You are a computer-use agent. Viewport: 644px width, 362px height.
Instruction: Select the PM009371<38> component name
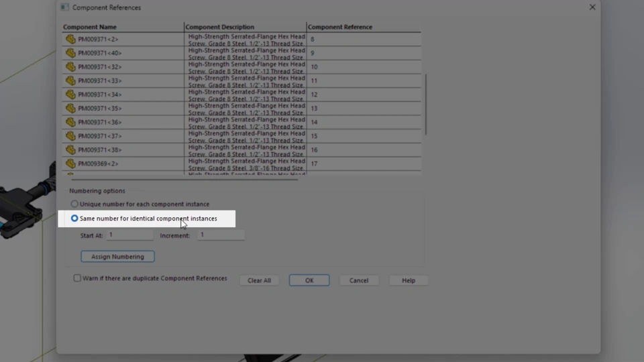(x=100, y=149)
